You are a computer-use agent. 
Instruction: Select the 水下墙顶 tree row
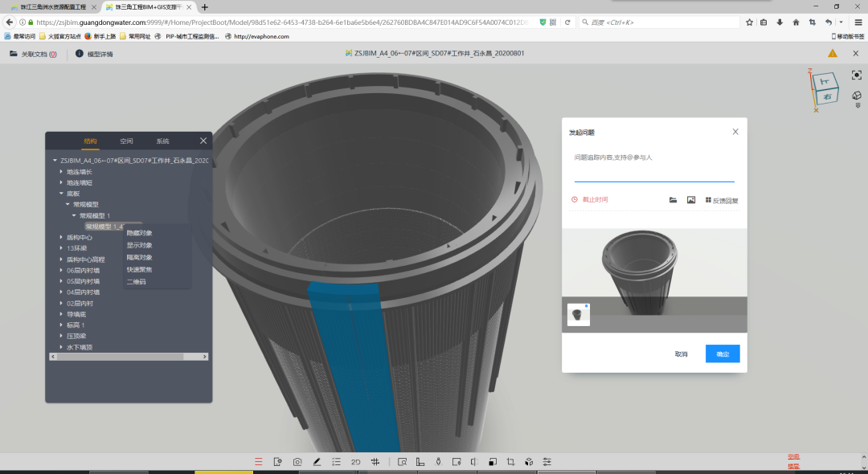click(79, 347)
